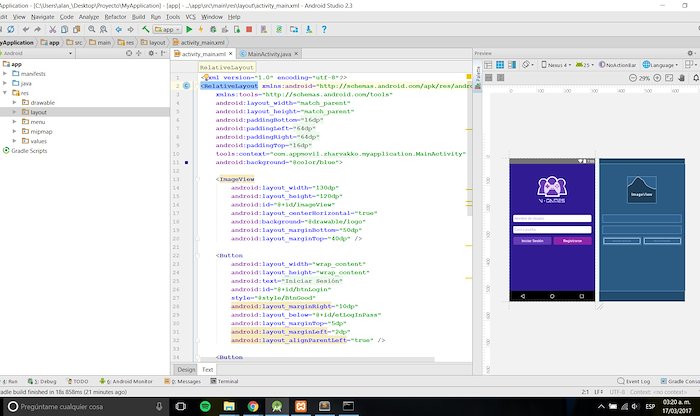Open Project Structure icon
The width and height of the screenshot is (700, 416).
tap(294, 29)
